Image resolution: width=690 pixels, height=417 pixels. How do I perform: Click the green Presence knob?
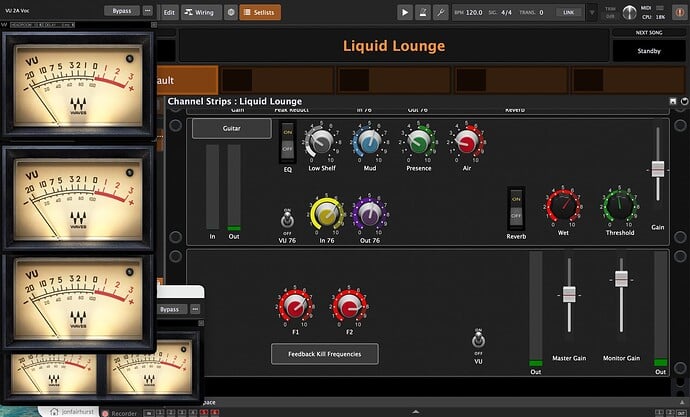point(418,142)
